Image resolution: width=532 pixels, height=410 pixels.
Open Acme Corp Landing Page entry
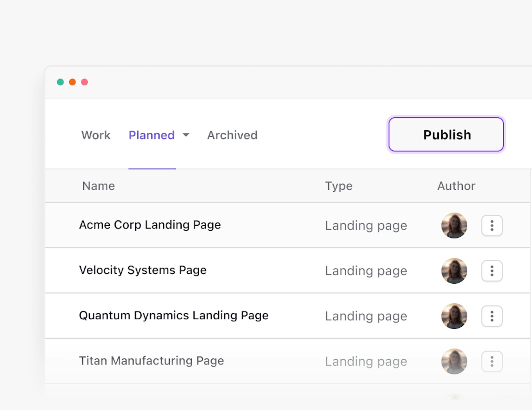click(x=150, y=225)
